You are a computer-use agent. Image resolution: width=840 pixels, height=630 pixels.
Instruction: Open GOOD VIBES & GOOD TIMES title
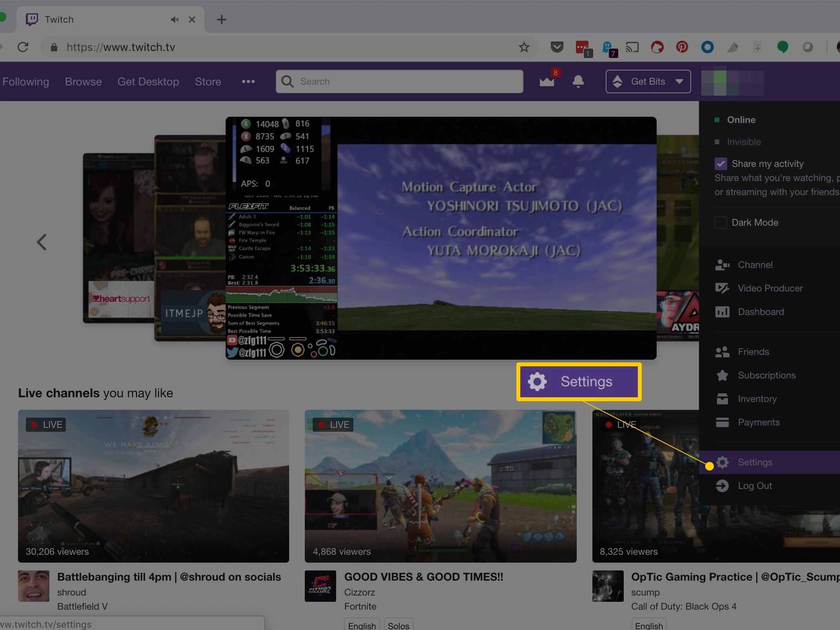tap(424, 577)
